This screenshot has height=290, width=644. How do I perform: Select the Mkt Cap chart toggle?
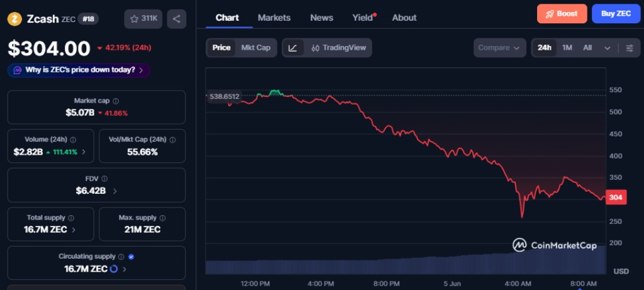tap(255, 48)
